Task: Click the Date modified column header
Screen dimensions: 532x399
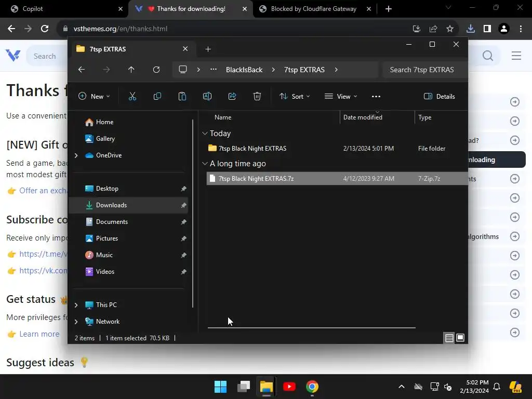Action: click(x=363, y=117)
